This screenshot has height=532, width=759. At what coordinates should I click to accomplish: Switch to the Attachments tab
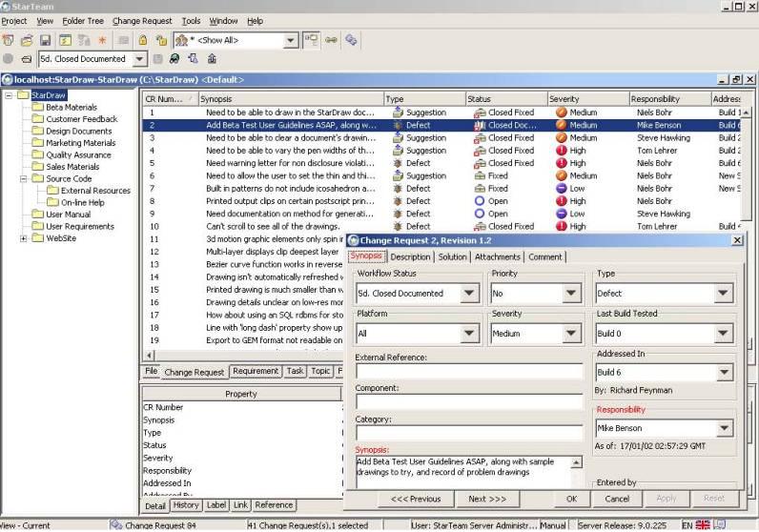497,257
